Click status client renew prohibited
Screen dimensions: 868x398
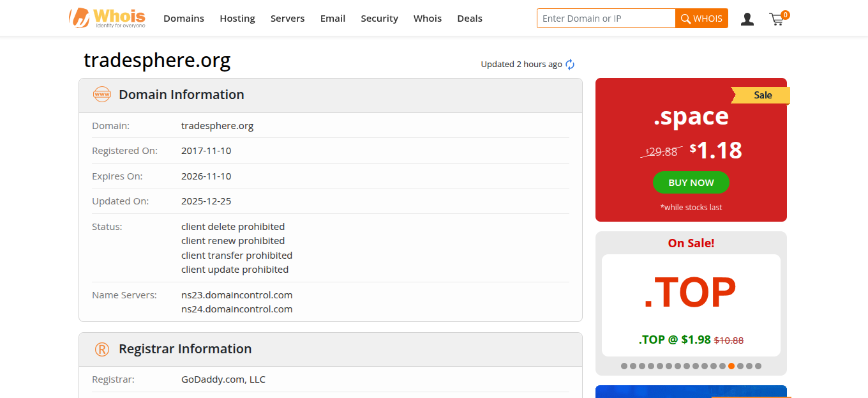pos(233,241)
